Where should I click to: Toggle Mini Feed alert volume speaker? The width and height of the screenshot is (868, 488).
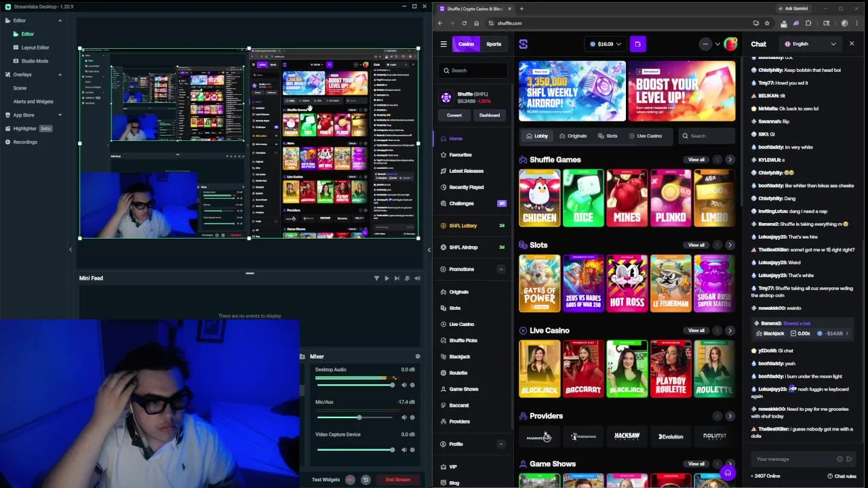pyautogui.click(x=417, y=278)
